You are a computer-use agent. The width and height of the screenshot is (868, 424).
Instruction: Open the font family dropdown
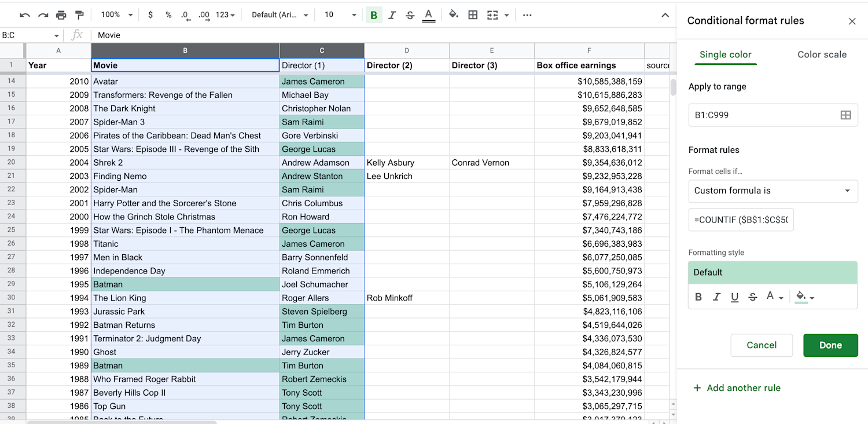pyautogui.click(x=280, y=15)
